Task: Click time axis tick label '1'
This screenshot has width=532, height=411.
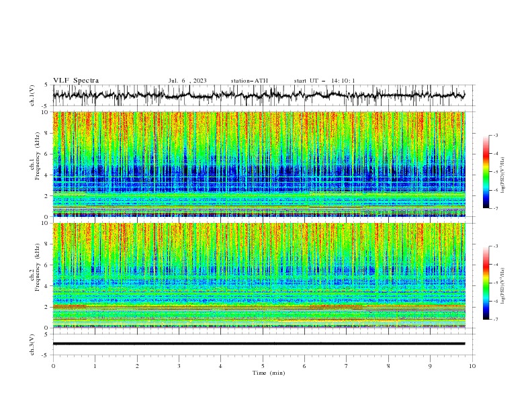Action: (95, 366)
